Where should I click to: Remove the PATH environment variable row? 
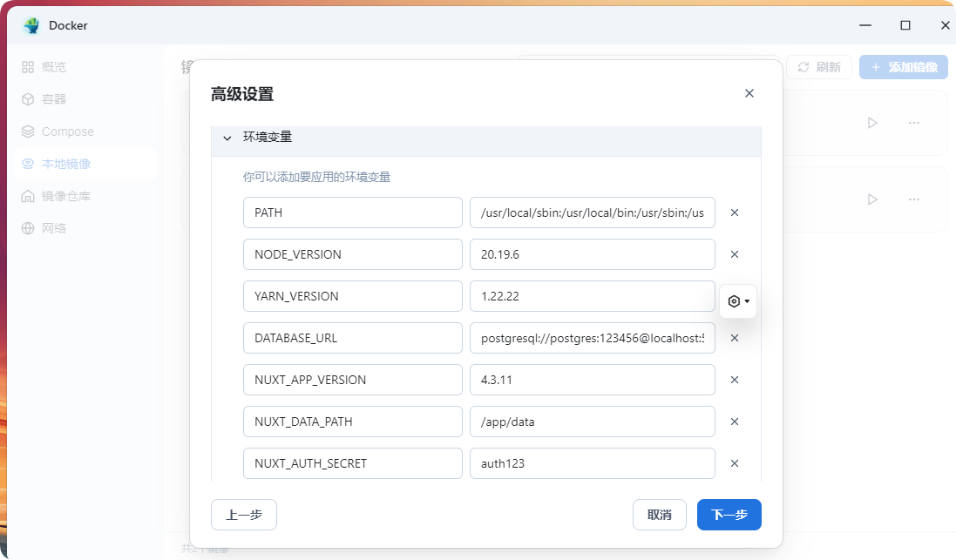(x=735, y=213)
